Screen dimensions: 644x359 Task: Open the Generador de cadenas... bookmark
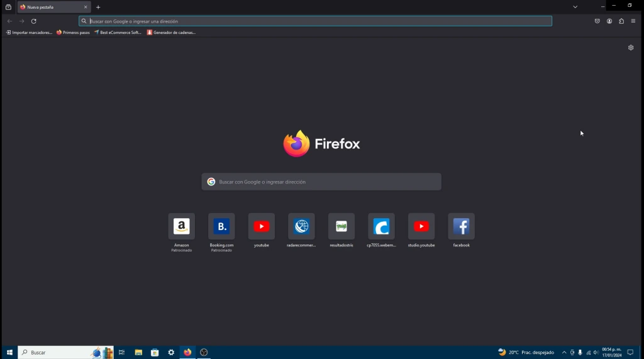[x=171, y=33]
